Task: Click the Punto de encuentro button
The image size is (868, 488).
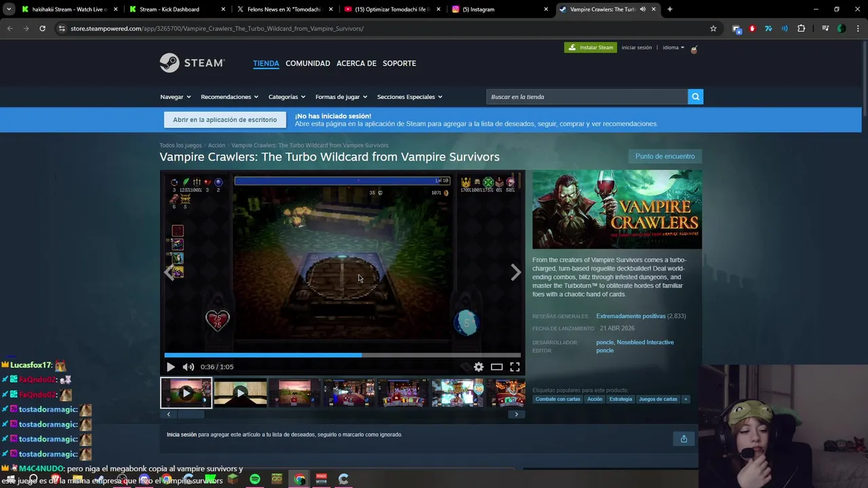Action: coord(665,157)
